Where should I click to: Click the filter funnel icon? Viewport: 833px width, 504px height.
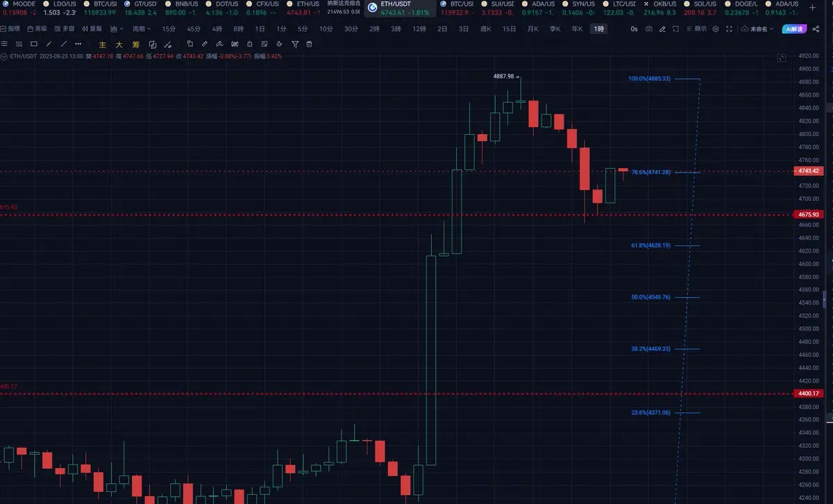pos(295,44)
